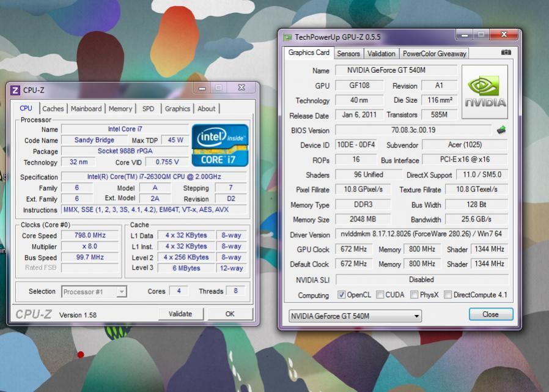Click the Memory Size value 2048 MB
Viewport: 549px width, 392px height.
[363, 220]
